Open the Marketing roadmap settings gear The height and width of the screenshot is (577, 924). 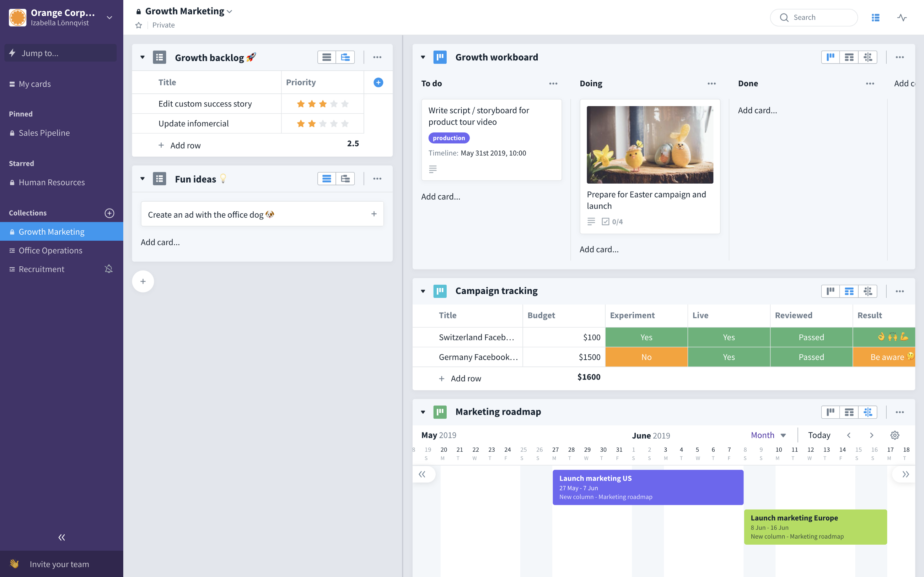coord(895,435)
